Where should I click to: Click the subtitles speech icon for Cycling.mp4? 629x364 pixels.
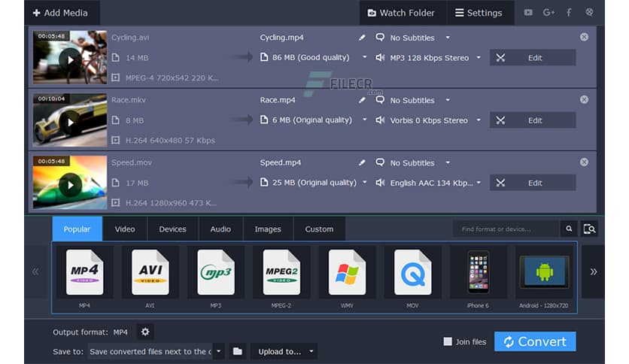(x=380, y=38)
